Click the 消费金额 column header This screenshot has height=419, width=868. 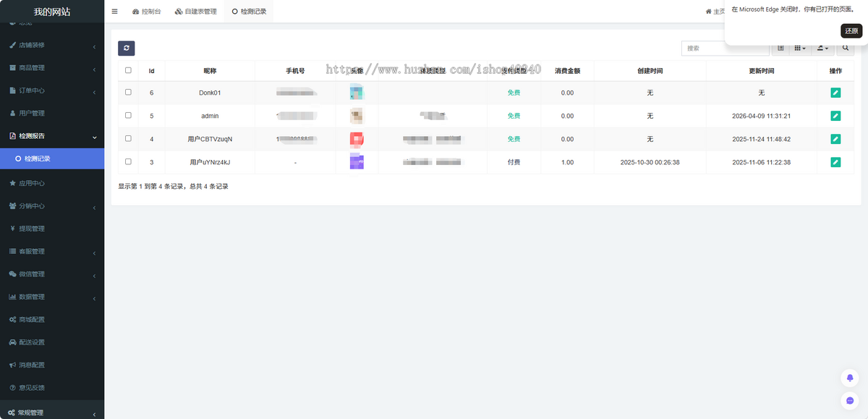click(567, 71)
